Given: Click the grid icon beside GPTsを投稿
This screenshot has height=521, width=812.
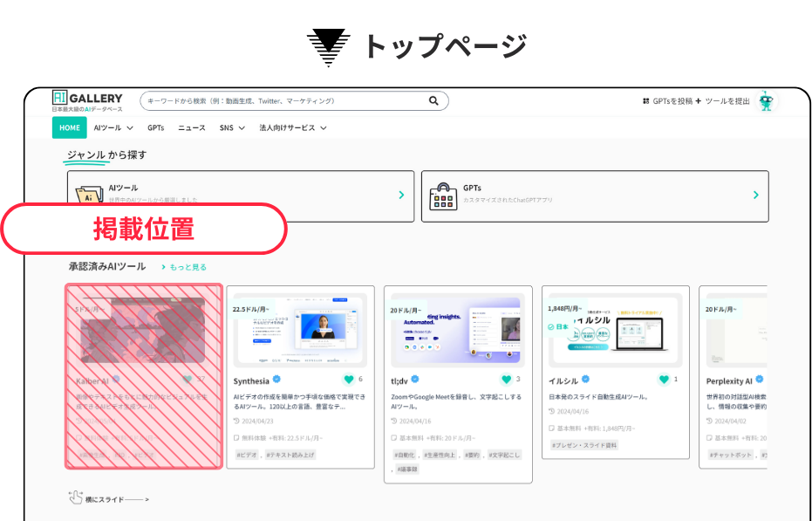Looking at the screenshot, I should click(645, 101).
